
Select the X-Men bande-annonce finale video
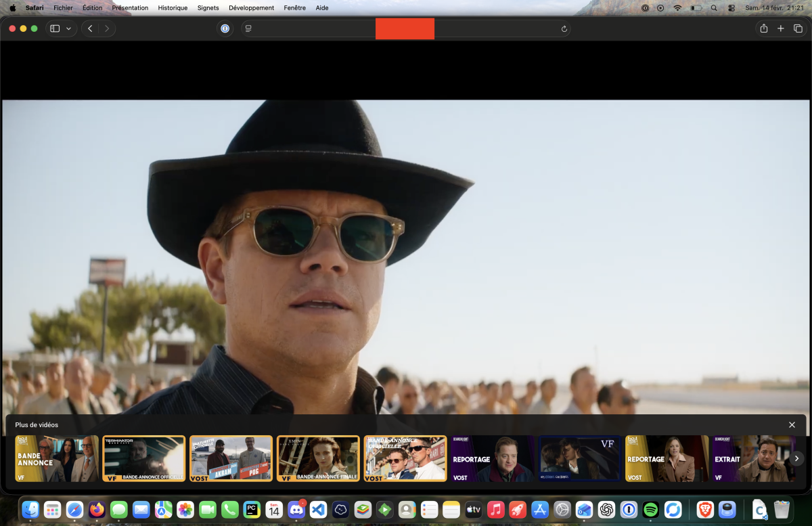tap(318, 458)
